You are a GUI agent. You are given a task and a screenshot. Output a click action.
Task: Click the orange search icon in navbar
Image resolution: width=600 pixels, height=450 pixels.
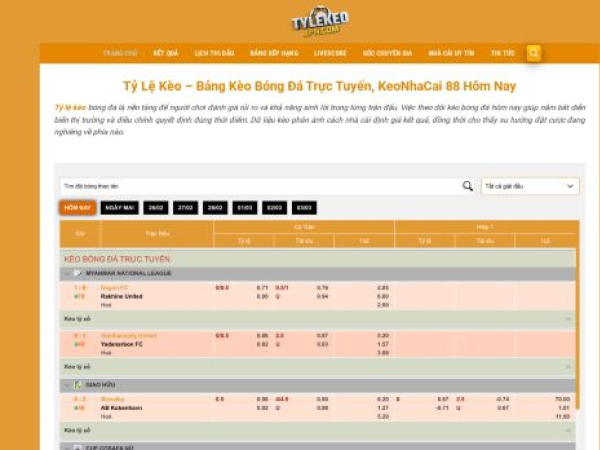point(534,53)
